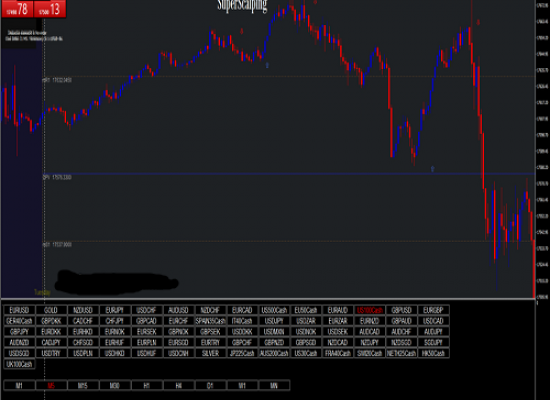Switch to the JP225Cash index
550x400 pixels.
(242, 353)
